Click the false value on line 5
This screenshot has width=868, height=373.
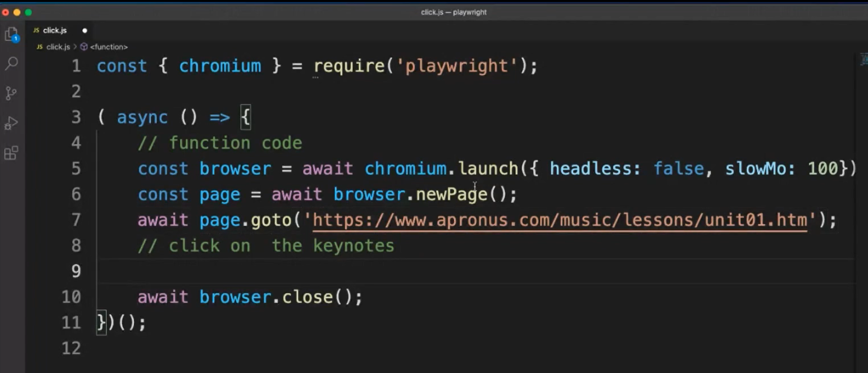coord(679,168)
